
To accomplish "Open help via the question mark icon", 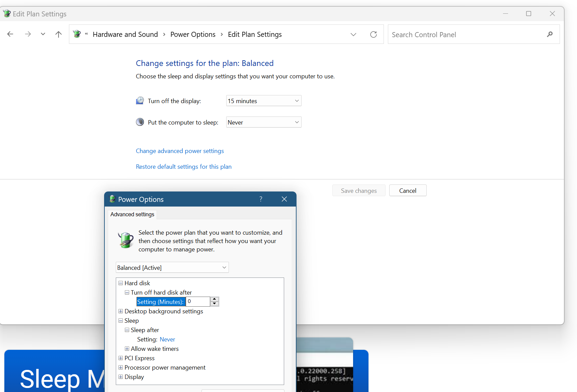I will coord(260,199).
